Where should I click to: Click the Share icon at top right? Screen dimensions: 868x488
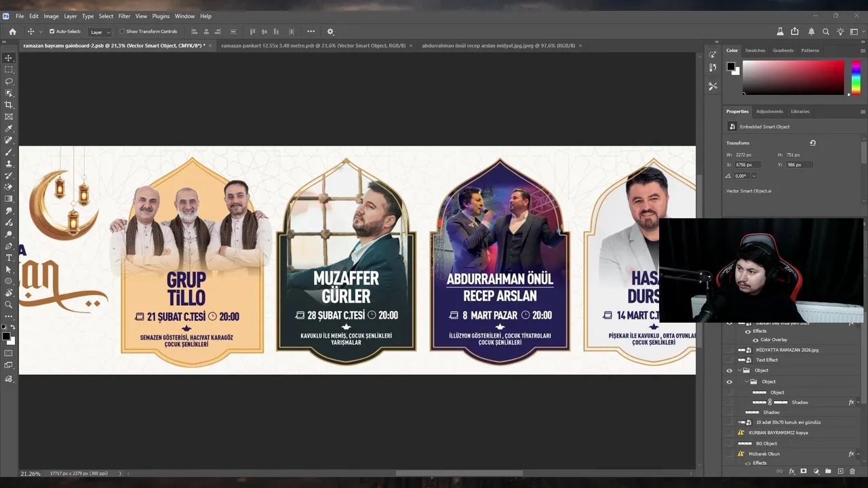(795, 31)
